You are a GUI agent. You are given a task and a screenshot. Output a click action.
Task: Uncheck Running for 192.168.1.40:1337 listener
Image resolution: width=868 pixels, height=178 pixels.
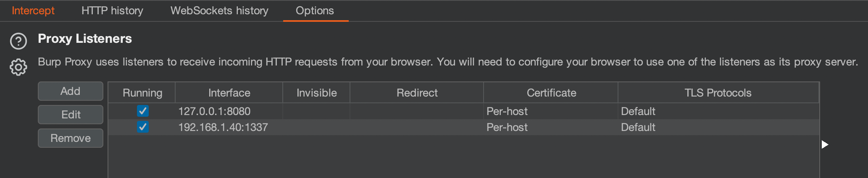pyautogui.click(x=142, y=127)
